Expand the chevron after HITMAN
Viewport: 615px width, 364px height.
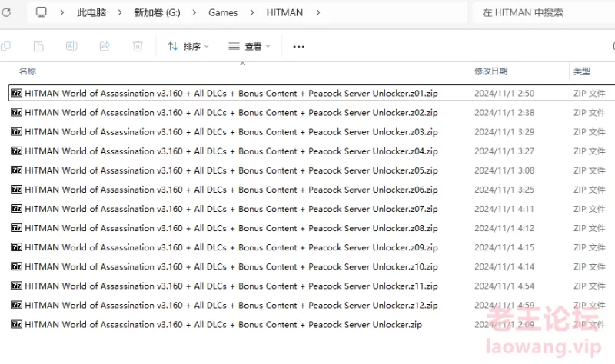point(318,12)
